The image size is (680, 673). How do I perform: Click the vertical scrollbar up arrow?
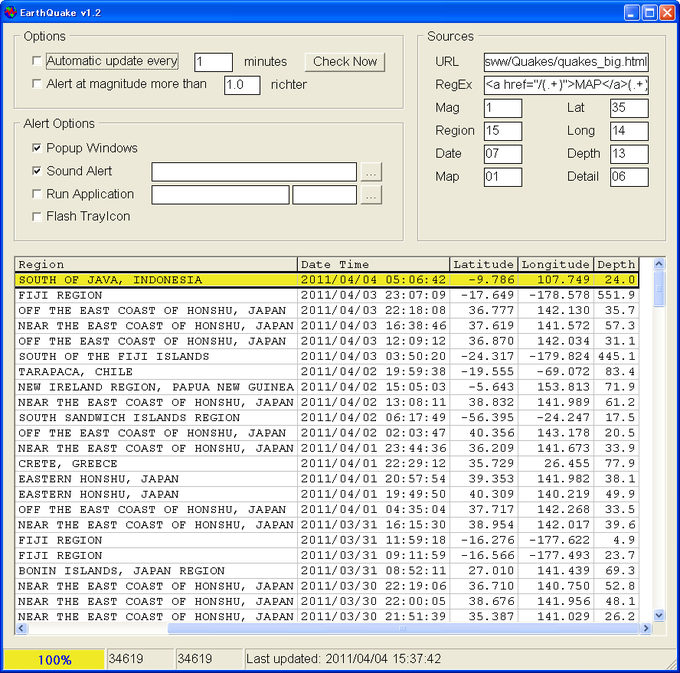[x=659, y=264]
